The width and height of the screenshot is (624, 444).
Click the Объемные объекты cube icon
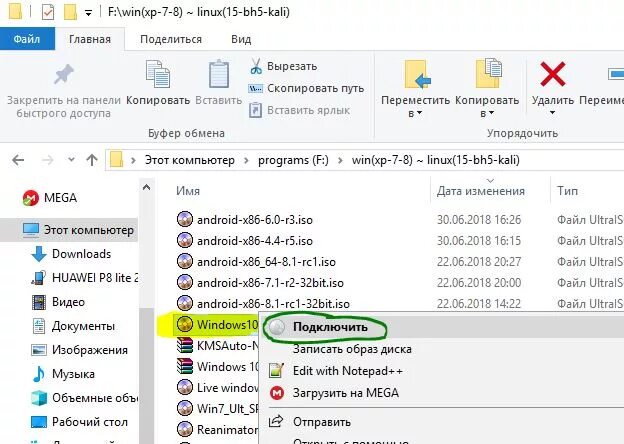tap(39, 398)
